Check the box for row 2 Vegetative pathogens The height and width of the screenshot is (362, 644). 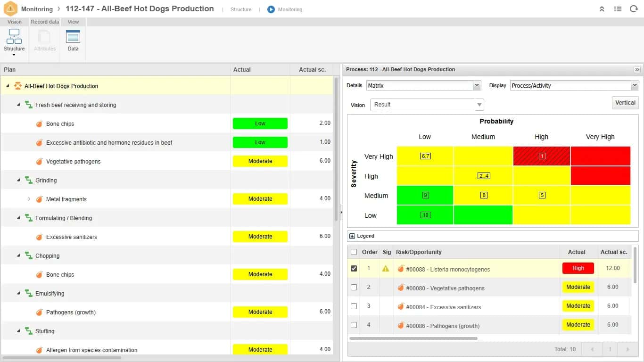pyautogui.click(x=354, y=287)
